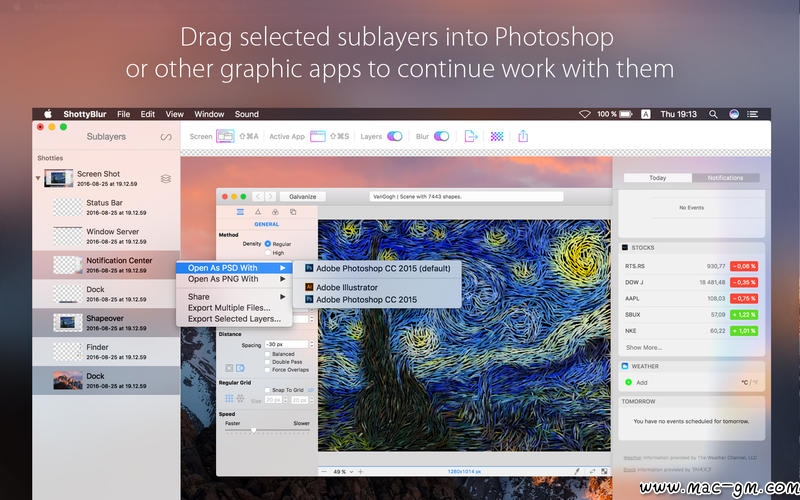Screen dimensions: 800x500
Task: Open the Sound menu
Action: [x=246, y=114]
